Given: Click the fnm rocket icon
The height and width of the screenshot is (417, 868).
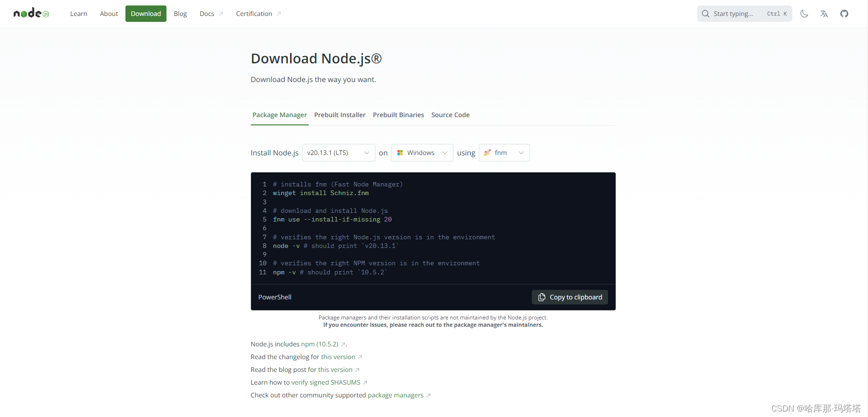Looking at the screenshot, I should pyautogui.click(x=488, y=152).
